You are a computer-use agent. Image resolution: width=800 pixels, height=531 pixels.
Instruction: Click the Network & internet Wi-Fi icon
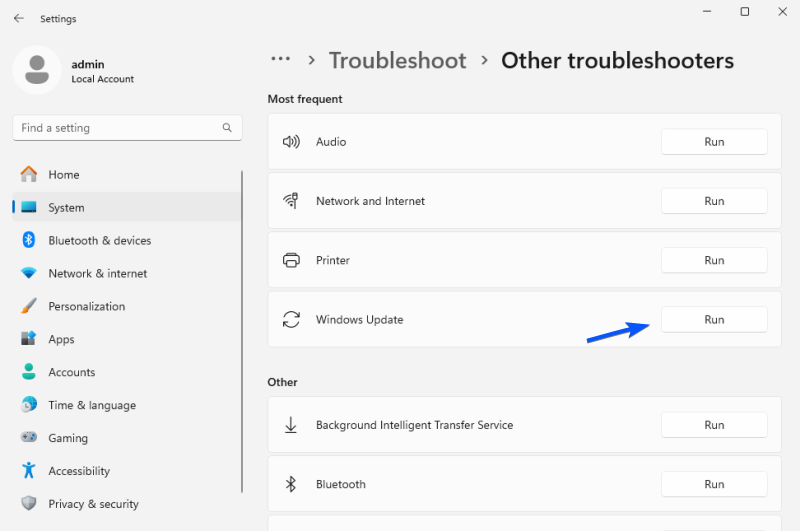pos(29,273)
